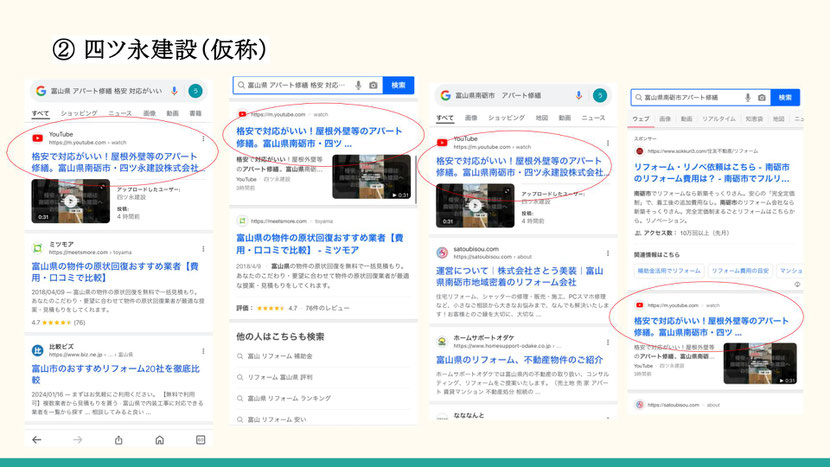Tap mic icon in Google 南砺市 search bar

579,95
